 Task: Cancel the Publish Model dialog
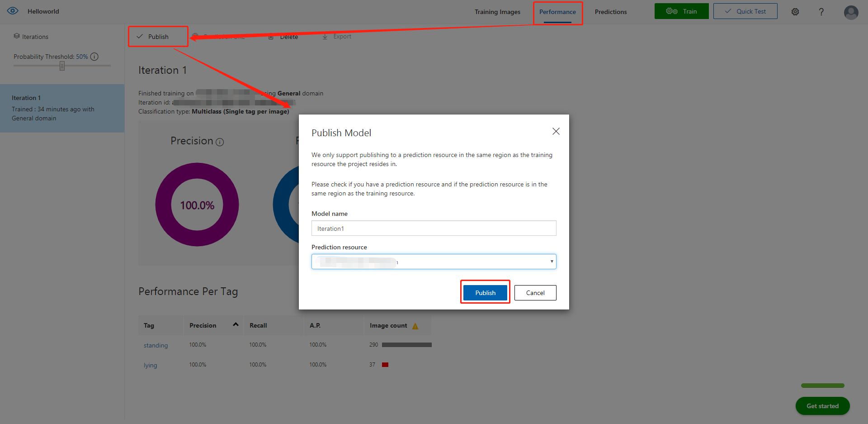pos(535,293)
